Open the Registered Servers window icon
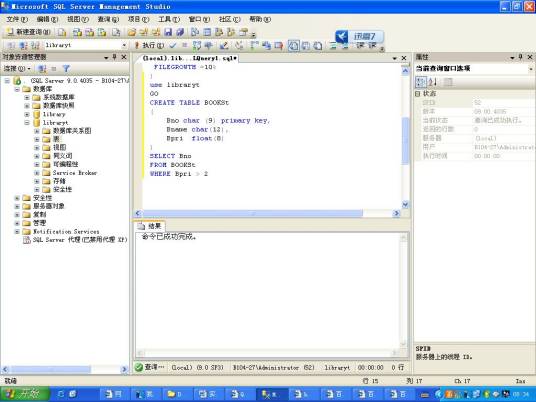Image resolution: width=536 pixels, height=402 pixels. [195, 32]
